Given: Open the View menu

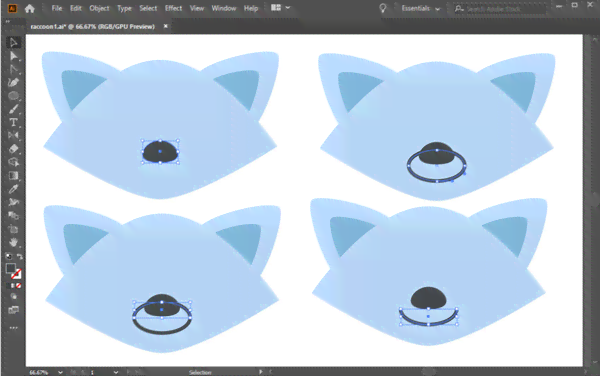Looking at the screenshot, I should [x=197, y=8].
